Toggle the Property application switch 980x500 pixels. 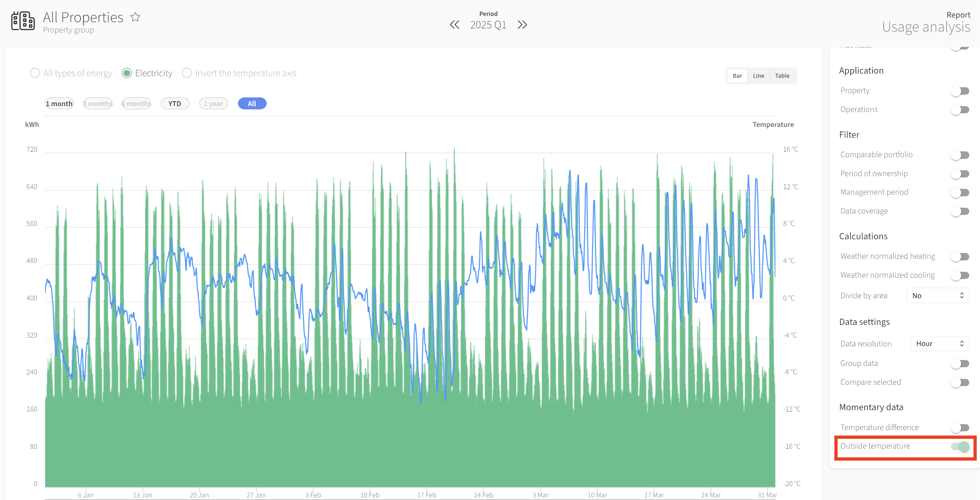pos(959,91)
